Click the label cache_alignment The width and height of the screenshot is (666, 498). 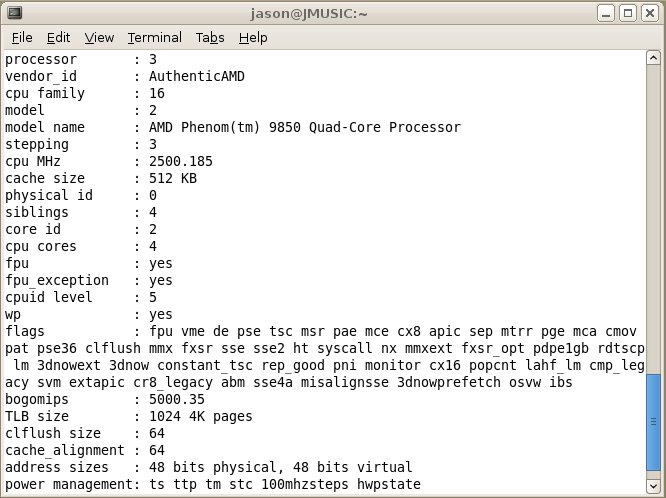[65, 450]
